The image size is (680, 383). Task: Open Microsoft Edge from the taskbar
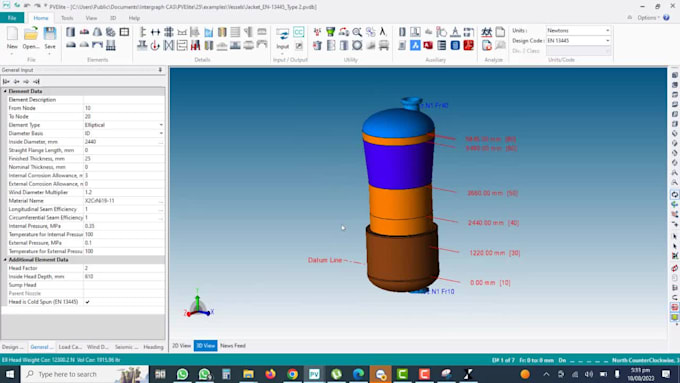click(358, 374)
